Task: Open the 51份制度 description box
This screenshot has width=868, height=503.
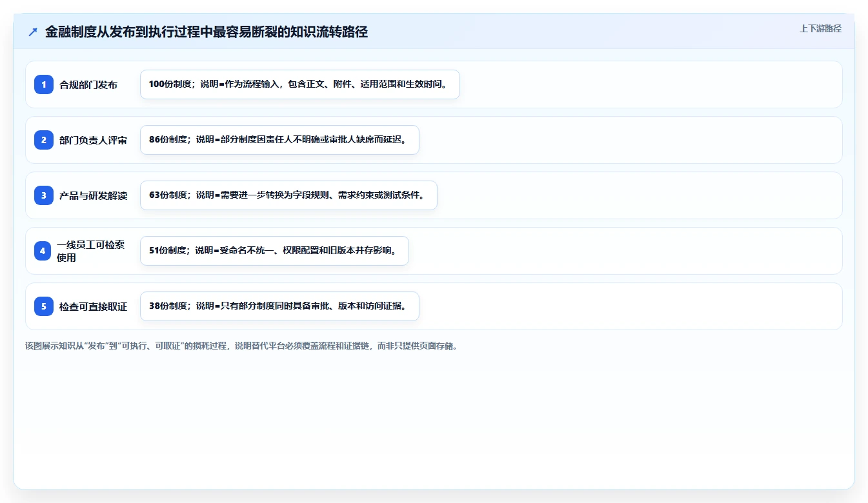Action: (x=274, y=251)
